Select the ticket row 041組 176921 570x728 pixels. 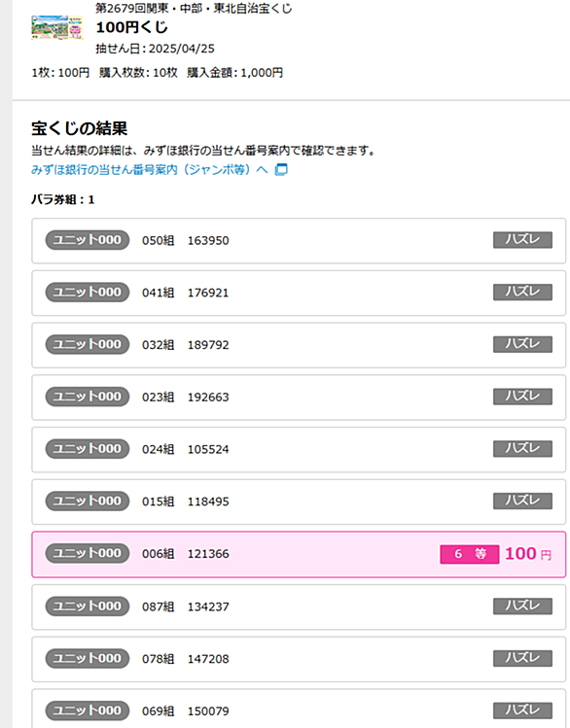[x=299, y=293]
